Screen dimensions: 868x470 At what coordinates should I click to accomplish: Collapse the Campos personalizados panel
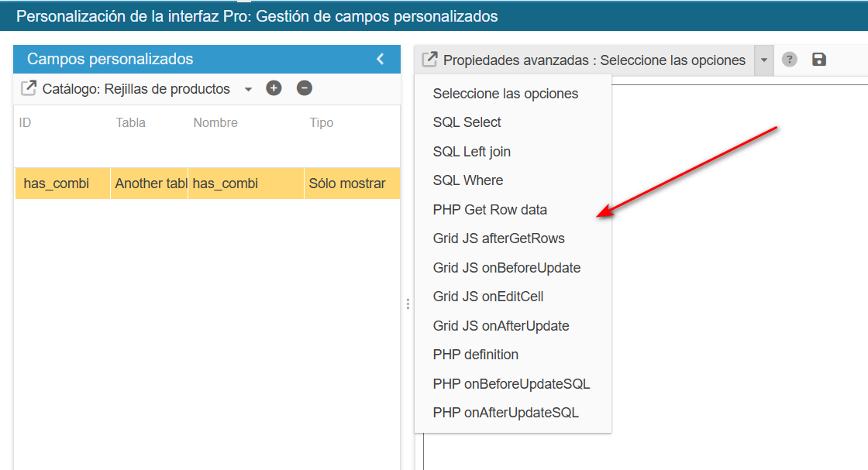[x=381, y=59]
